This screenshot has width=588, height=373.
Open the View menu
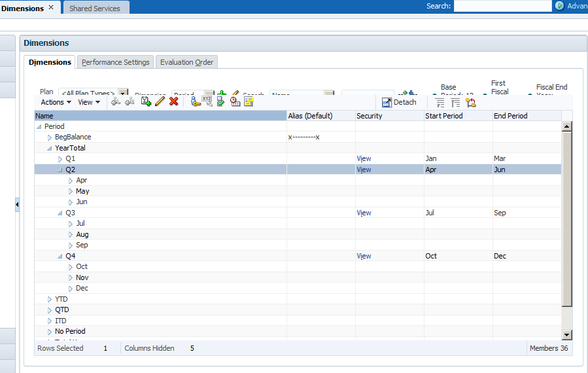tap(89, 102)
